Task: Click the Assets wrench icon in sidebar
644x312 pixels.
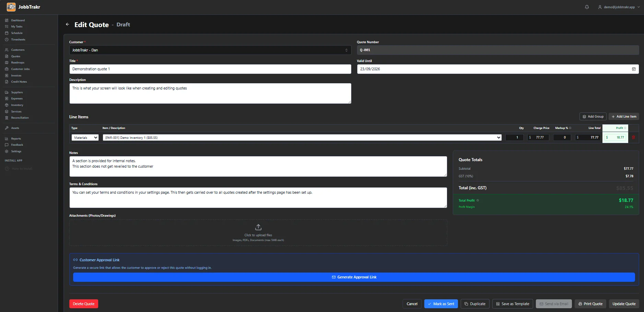Action: coord(7,128)
